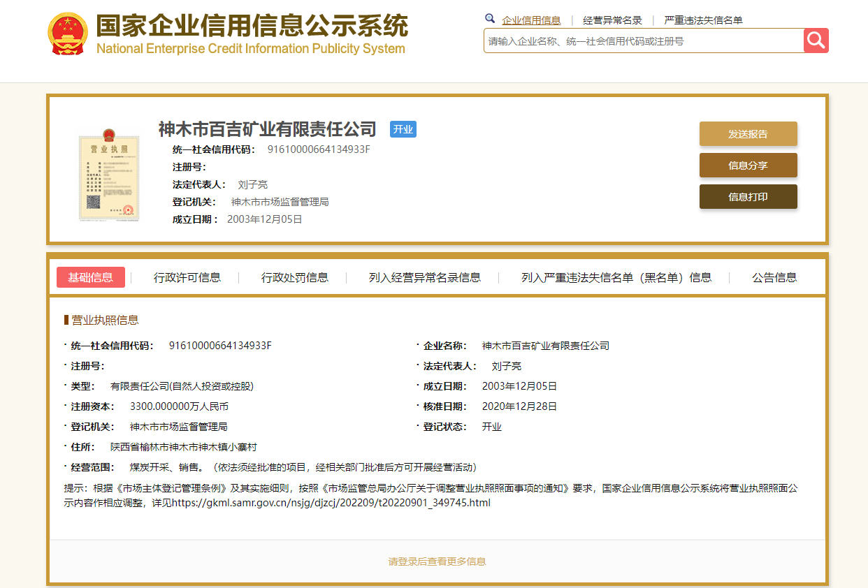868x588 pixels.
Task: Select the 企业信用信息 search category
Action: tap(531, 20)
